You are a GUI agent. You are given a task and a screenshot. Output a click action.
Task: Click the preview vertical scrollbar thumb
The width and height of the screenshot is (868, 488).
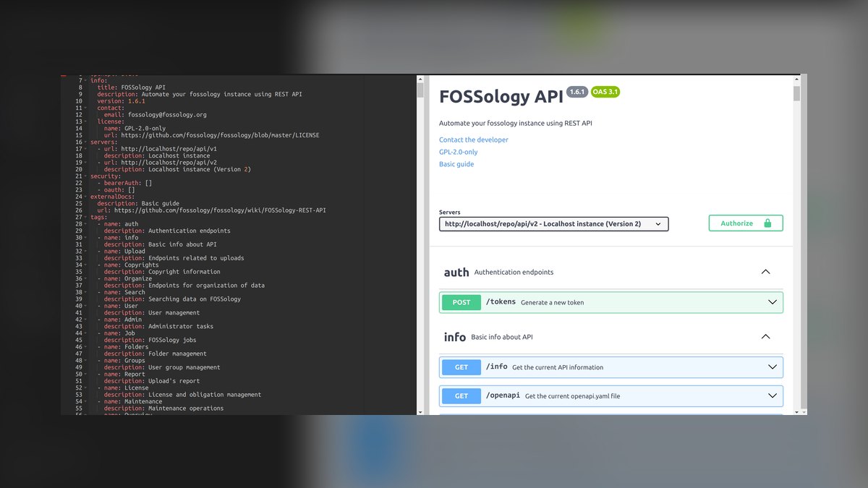click(796, 93)
